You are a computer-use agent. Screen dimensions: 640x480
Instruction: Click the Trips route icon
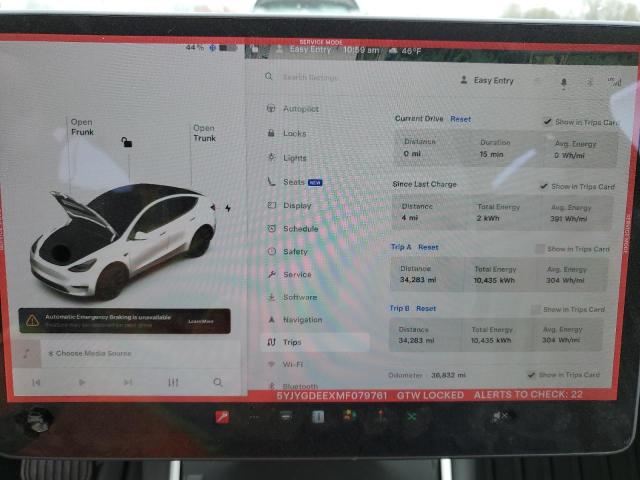coord(271,342)
